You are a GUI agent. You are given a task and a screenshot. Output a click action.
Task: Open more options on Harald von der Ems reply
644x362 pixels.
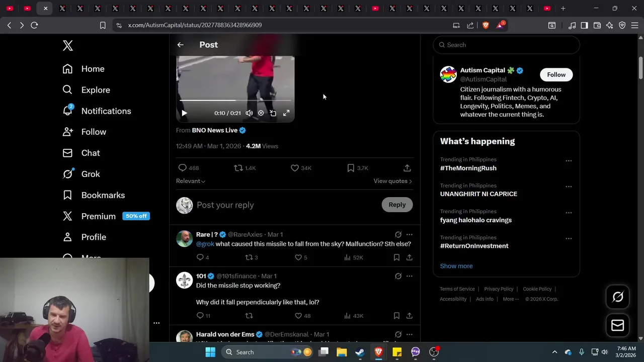click(x=409, y=334)
